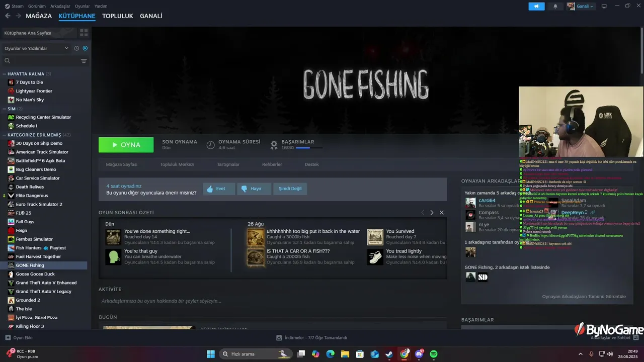The height and width of the screenshot is (362, 644).
Task: Close the post-game summary panel
Action: tap(442, 213)
